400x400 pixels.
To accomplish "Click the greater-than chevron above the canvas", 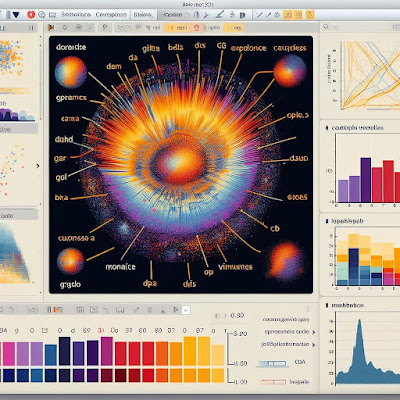I will point(91,28).
